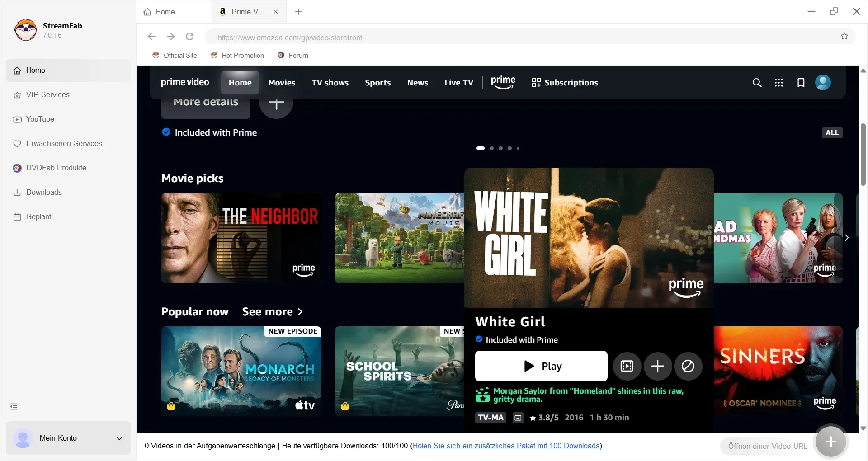Open Prime Video search

[x=757, y=83]
